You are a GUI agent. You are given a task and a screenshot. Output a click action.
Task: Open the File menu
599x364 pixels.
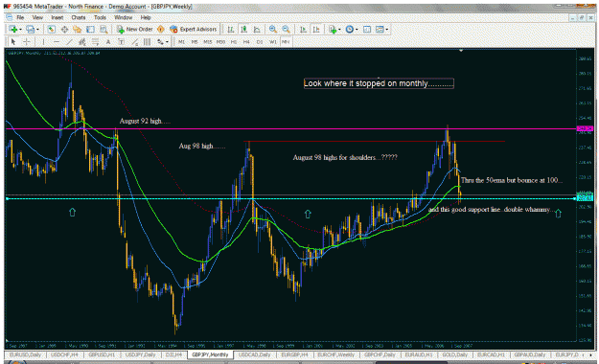20,17
